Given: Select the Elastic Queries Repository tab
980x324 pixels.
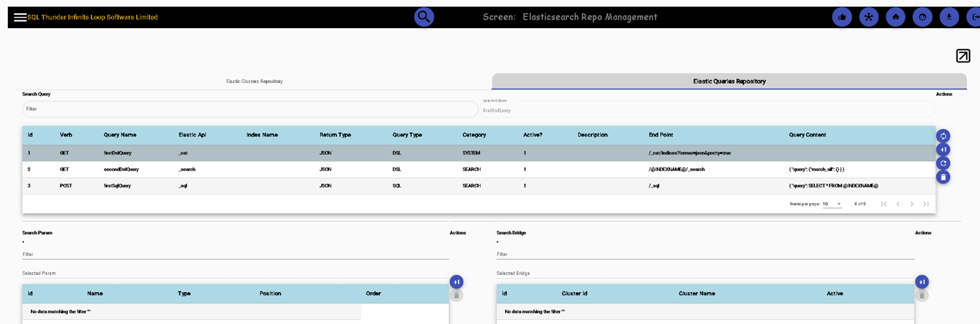Looking at the screenshot, I should [729, 81].
